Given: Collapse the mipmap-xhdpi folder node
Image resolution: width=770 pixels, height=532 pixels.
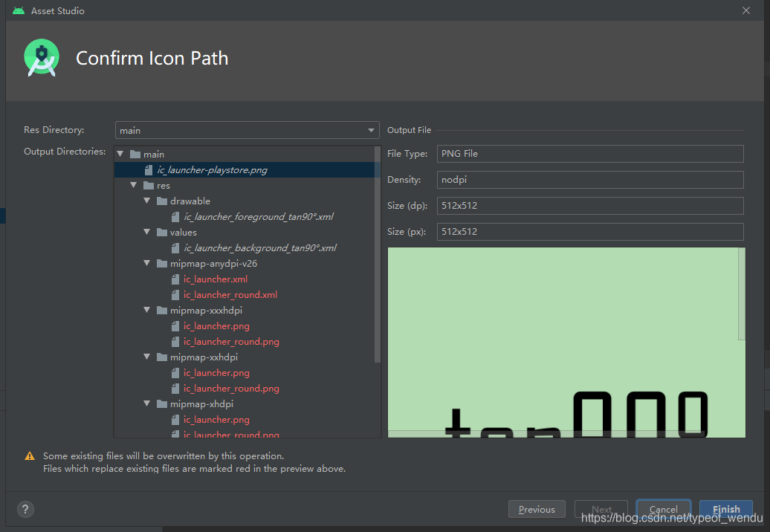Looking at the screenshot, I should tap(147, 404).
